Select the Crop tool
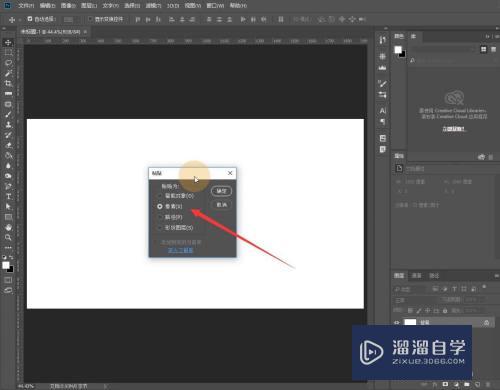The height and width of the screenshot is (390, 500). (x=8, y=83)
